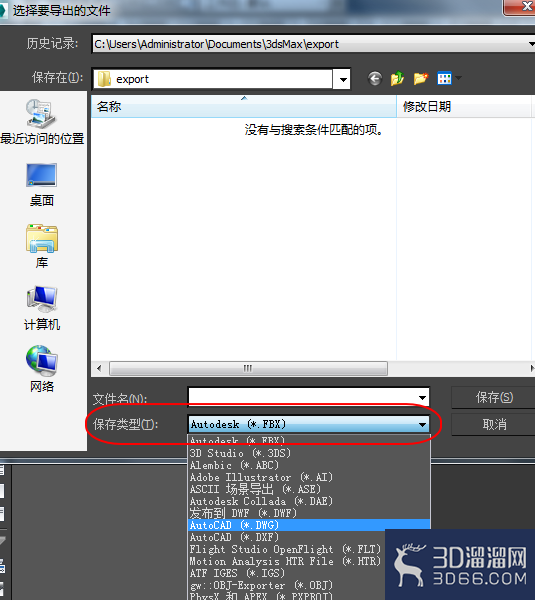Sort by the 名称 column header
Viewport: 535px width, 600px height.
pos(244,106)
